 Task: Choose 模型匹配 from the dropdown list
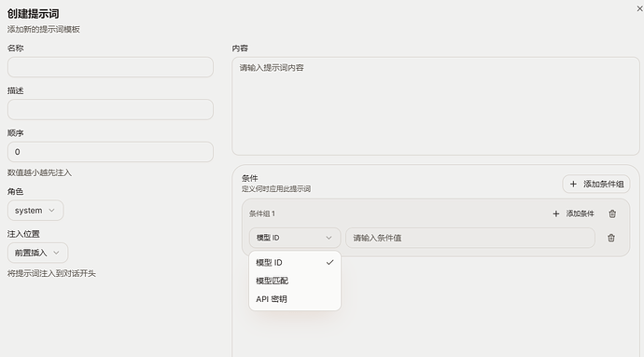295,281
